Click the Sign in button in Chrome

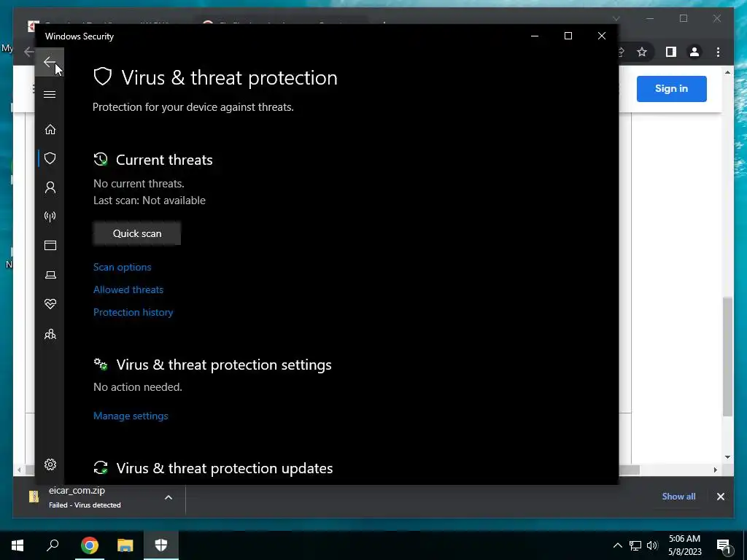click(671, 88)
